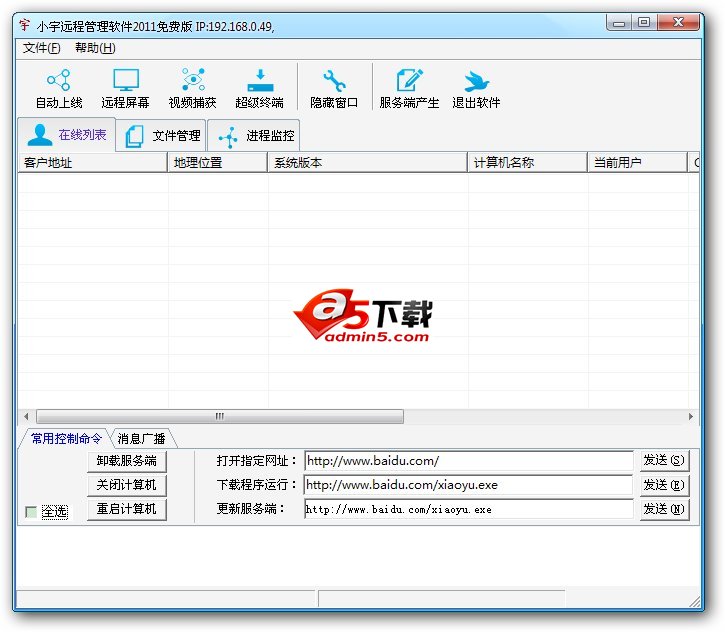
Task: Select the 常用控制命令 tab
Action: coord(66,438)
